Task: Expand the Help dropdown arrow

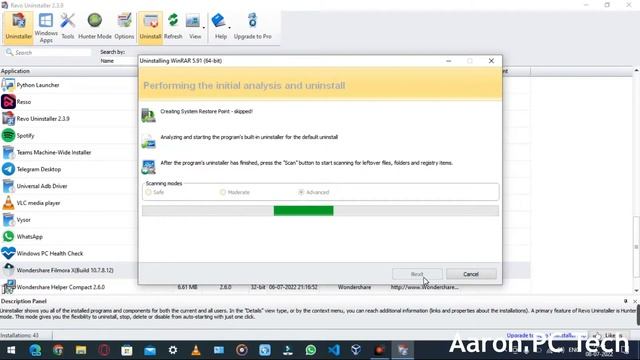Action: click(229, 28)
